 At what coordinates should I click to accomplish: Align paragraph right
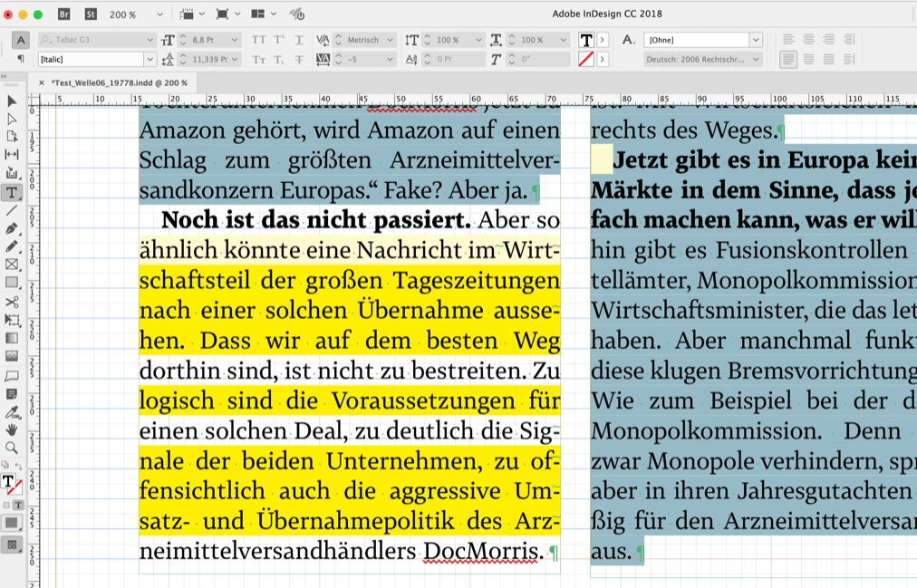(828, 40)
